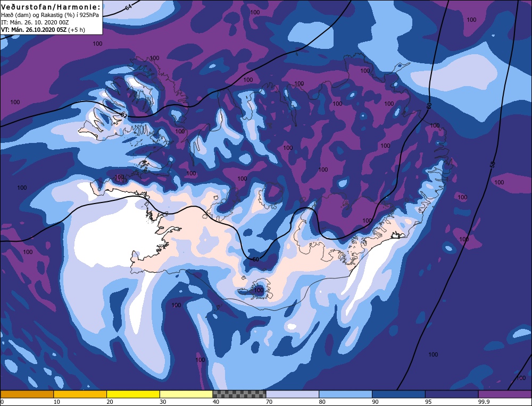Click the '80' legend scale value
532x406 pixels.
pos(322,402)
